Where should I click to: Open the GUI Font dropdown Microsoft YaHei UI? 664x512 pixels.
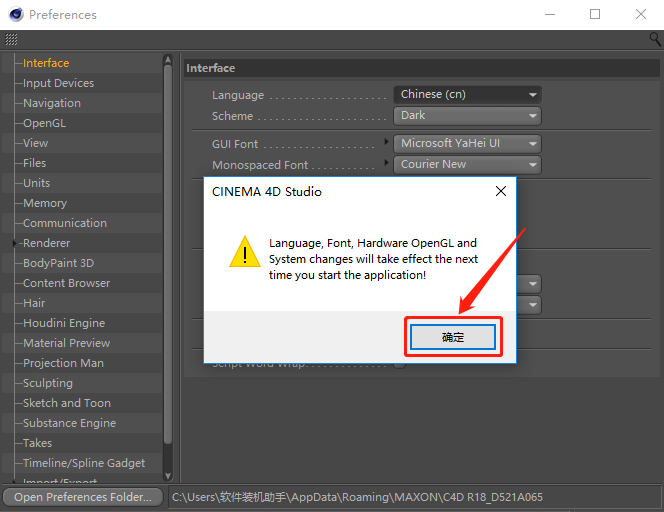tap(468, 144)
